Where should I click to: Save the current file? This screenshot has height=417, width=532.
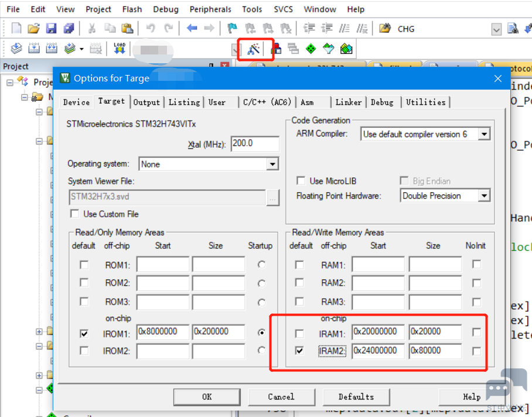pyautogui.click(x=51, y=29)
